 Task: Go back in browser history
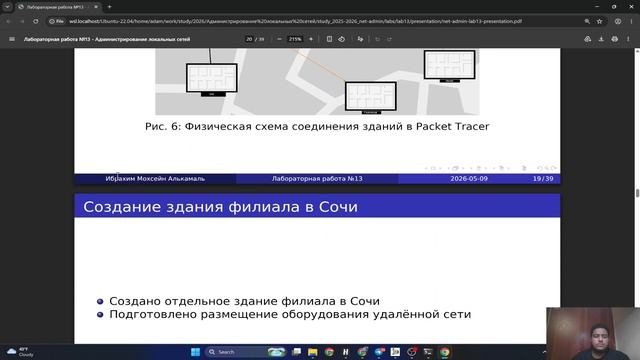8,21
